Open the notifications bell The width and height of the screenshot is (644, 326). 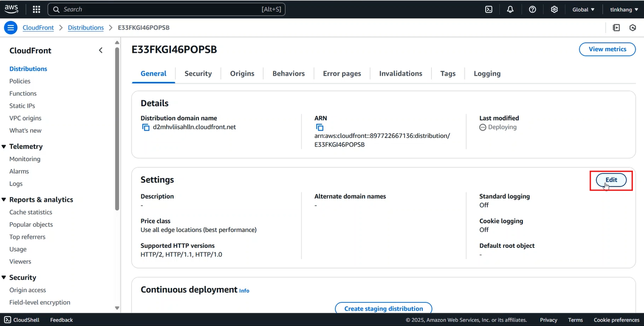(x=510, y=9)
